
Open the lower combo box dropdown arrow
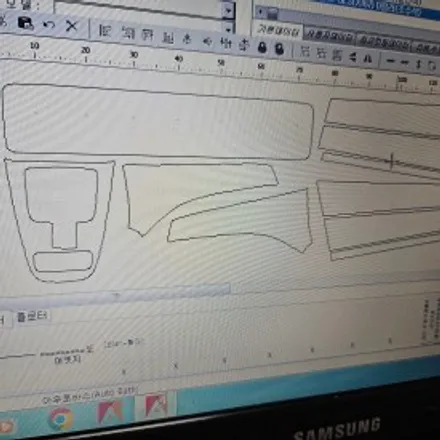coord(228,29)
